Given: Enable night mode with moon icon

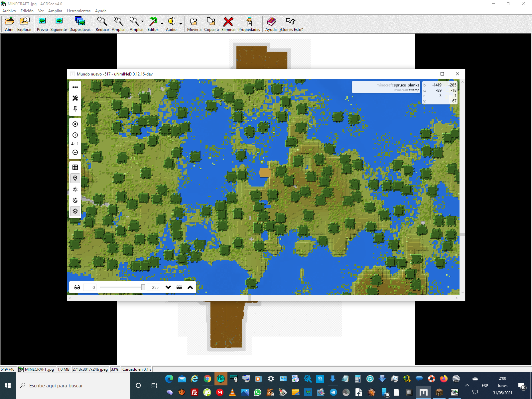Looking at the screenshot, I should (x=75, y=200).
